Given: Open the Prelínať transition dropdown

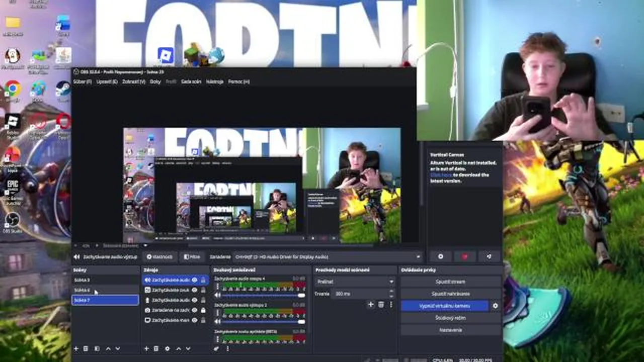Looking at the screenshot, I should (x=355, y=282).
